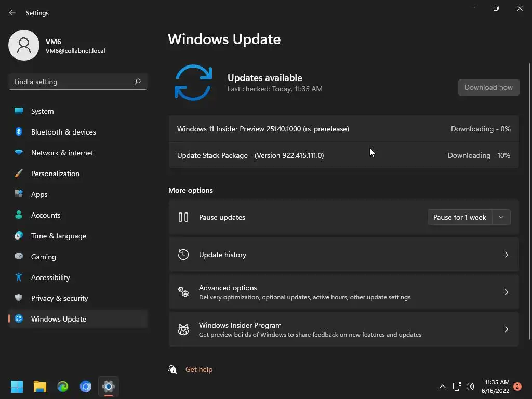The width and height of the screenshot is (532, 399).
Task: Go back using the Settings back arrow
Action: (x=12, y=12)
